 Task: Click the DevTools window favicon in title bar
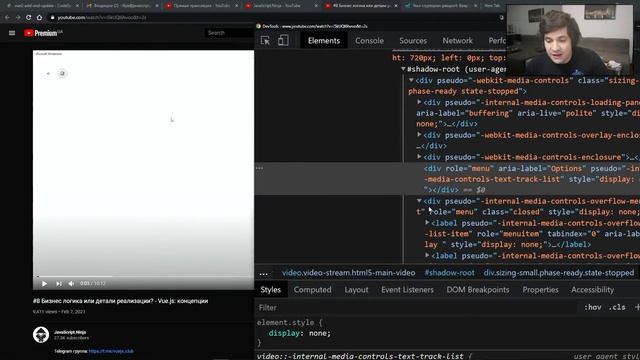click(x=258, y=26)
